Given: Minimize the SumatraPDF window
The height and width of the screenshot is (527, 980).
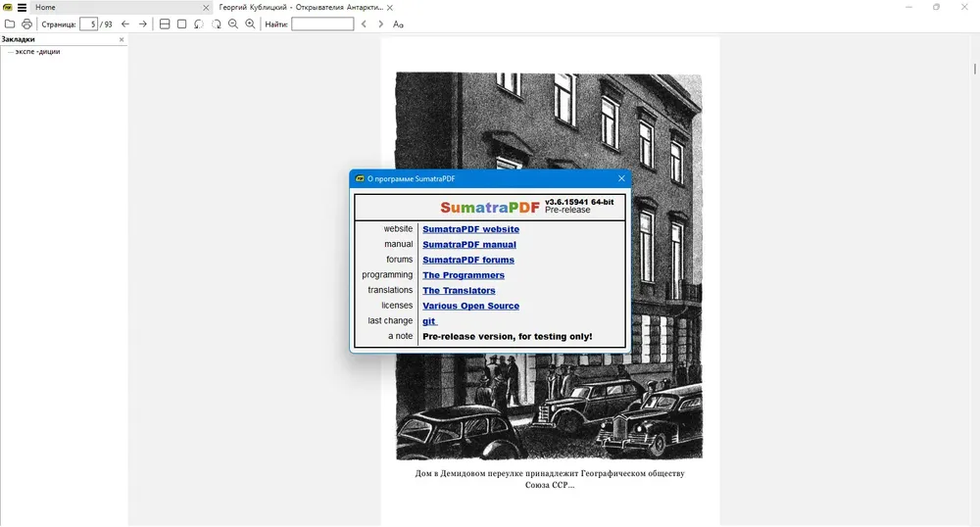Looking at the screenshot, I should [908, 8].
